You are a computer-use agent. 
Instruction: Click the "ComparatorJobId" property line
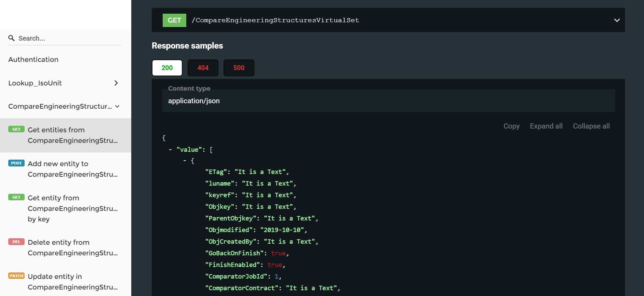pos(243,277)
